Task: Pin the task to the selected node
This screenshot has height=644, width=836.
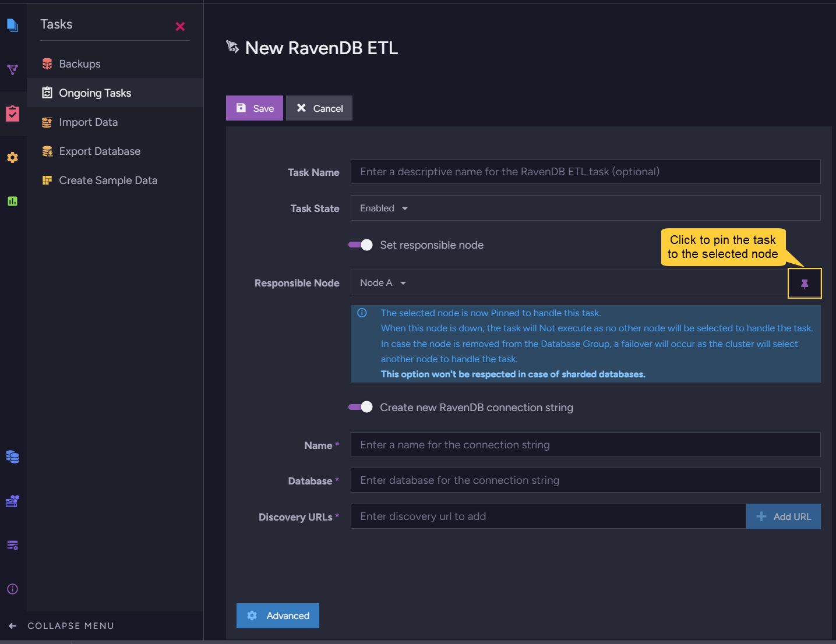Action: [x=805, y=284]
